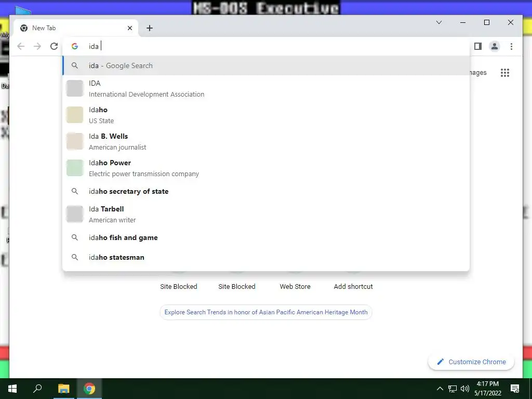Click the Google G icon in omnibox
Viewport: 532px width, 399px height.
coord(75,46)
